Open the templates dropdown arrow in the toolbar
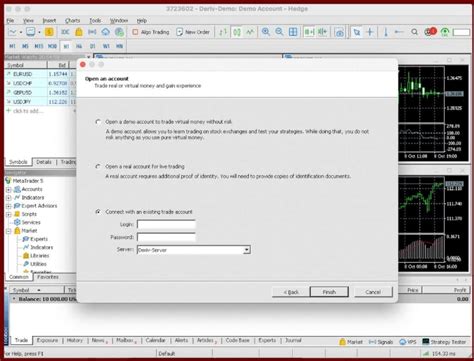 pos(39,32)
